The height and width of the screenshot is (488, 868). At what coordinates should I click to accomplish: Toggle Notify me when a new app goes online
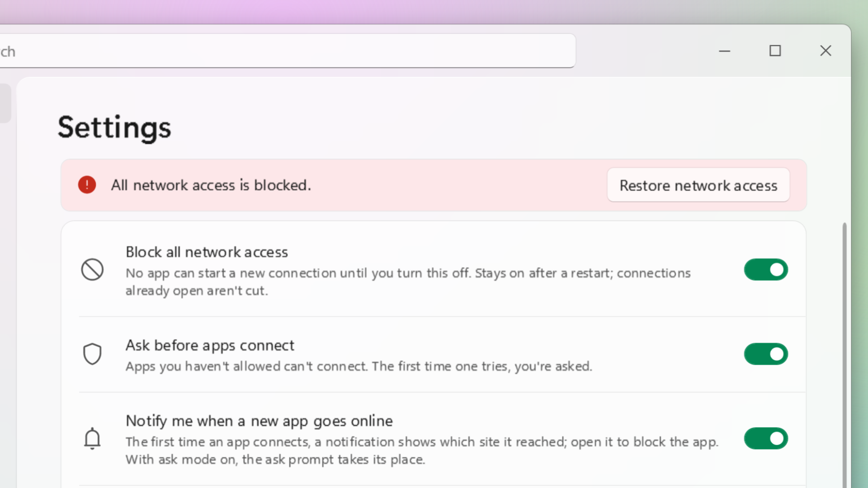(766, 438)
